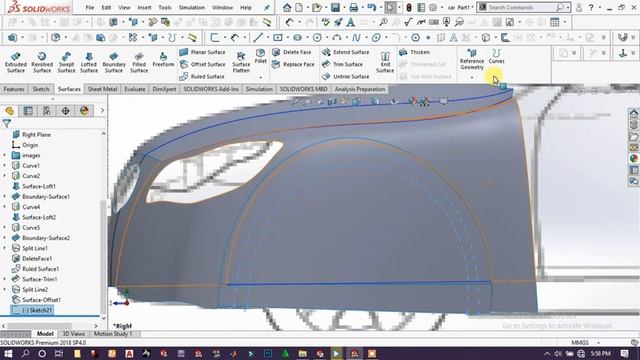Click Delete Face command

[x=292, y=52]
